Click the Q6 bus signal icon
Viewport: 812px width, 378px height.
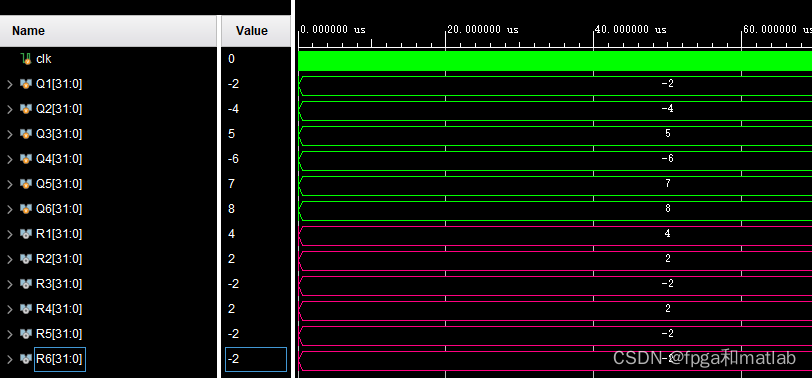(26, 209)
